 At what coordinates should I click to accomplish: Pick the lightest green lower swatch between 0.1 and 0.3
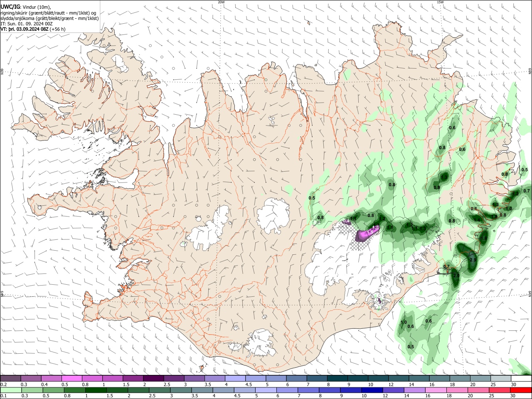pyautogui.click(x=11, y=390)
